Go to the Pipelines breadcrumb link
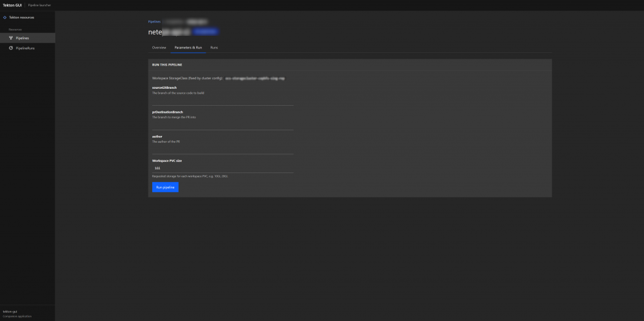 pos(155,21)
